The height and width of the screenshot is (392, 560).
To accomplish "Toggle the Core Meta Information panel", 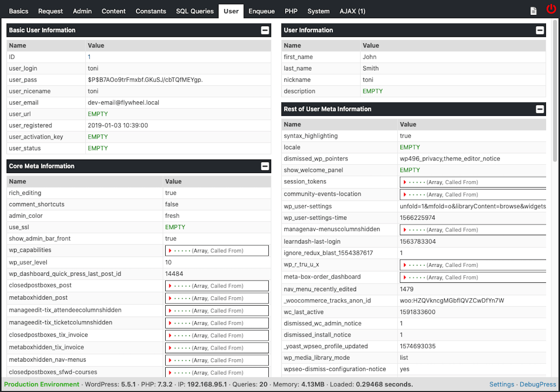I will pos(265,166).
